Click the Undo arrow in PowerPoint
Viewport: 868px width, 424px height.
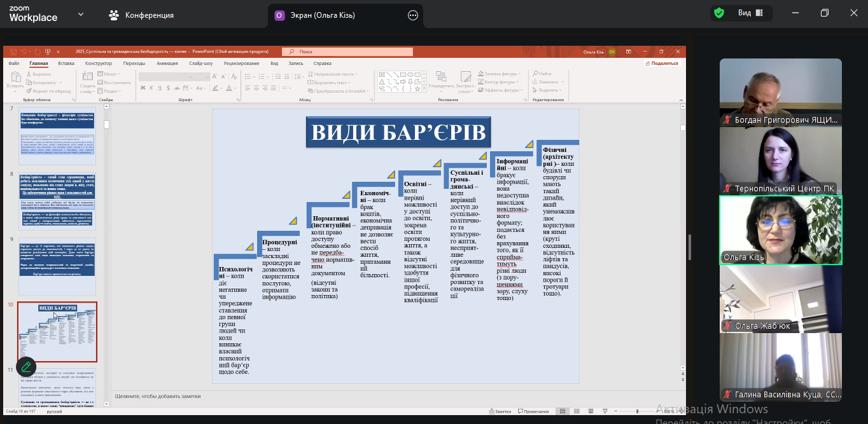24,51
